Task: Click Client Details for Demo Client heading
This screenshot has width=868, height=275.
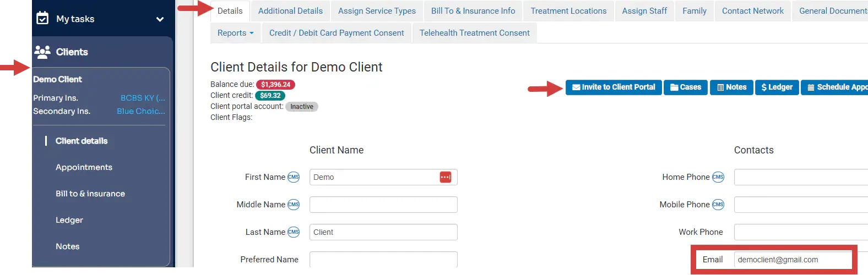Action: click(x=296, y=67)
